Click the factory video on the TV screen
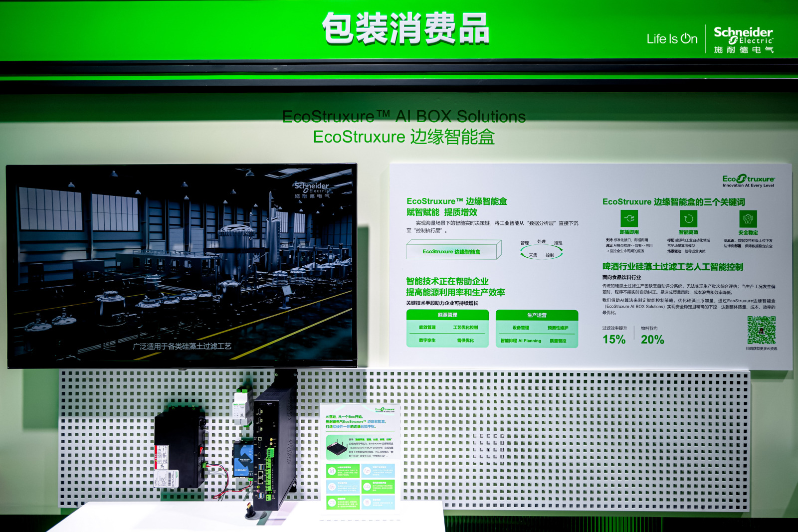Image resolution: width=798 pixels, height=532 pixels. click(182, 266)
